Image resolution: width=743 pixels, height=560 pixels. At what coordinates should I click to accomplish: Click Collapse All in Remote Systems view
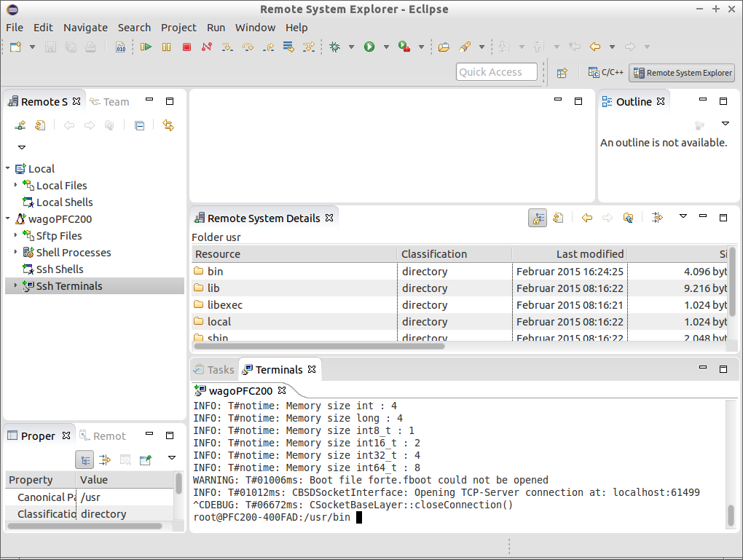click(139, 125)
